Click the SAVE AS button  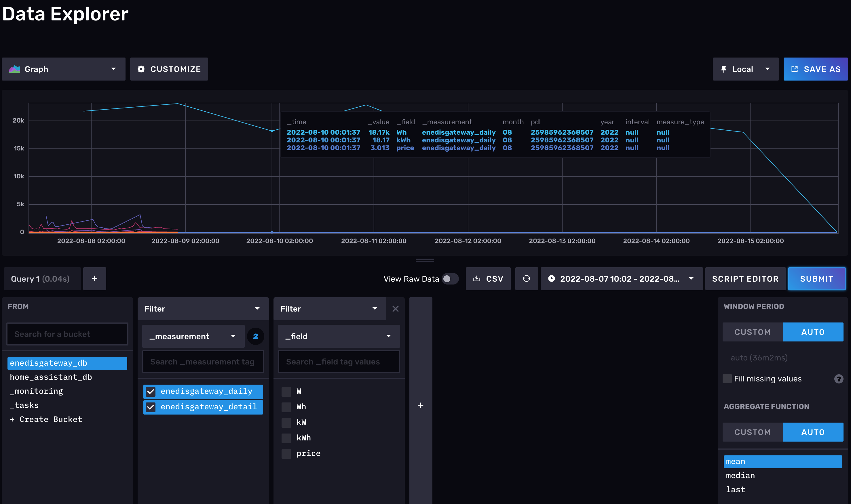click(x=815, y=69)
